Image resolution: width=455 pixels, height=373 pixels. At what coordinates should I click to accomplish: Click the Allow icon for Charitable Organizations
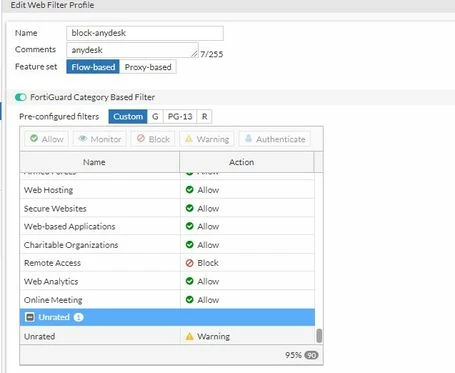pyautogui.click(x=190, y=244)
